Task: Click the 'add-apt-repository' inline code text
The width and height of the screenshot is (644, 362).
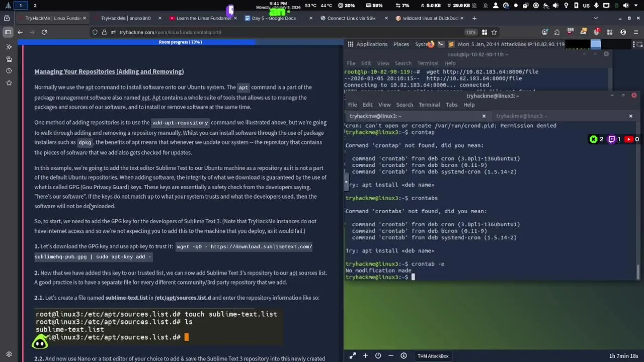Action: pyautogui.click(x=180, y=123)
